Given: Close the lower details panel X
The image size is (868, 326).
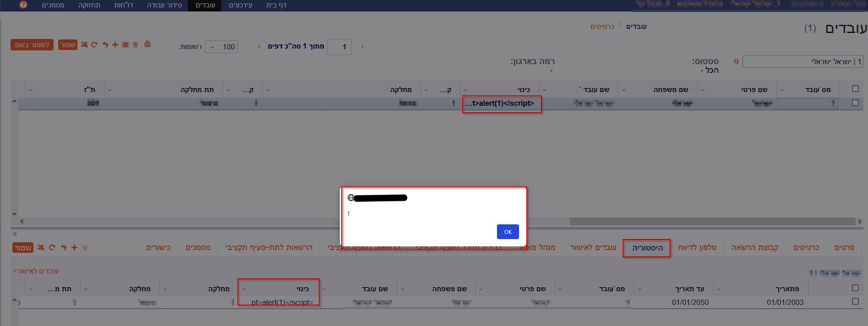Looking at the screenshot, I should tap(15, 234).
